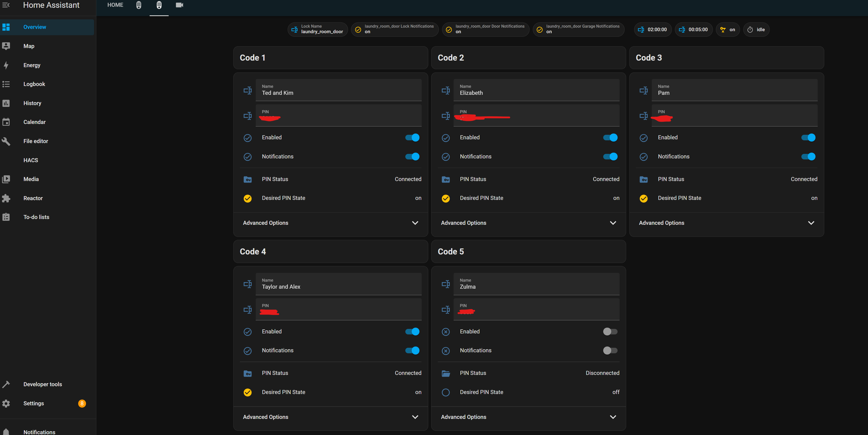
Task: Toggle Enabled switch for Code 1
Action: point(412,138)
